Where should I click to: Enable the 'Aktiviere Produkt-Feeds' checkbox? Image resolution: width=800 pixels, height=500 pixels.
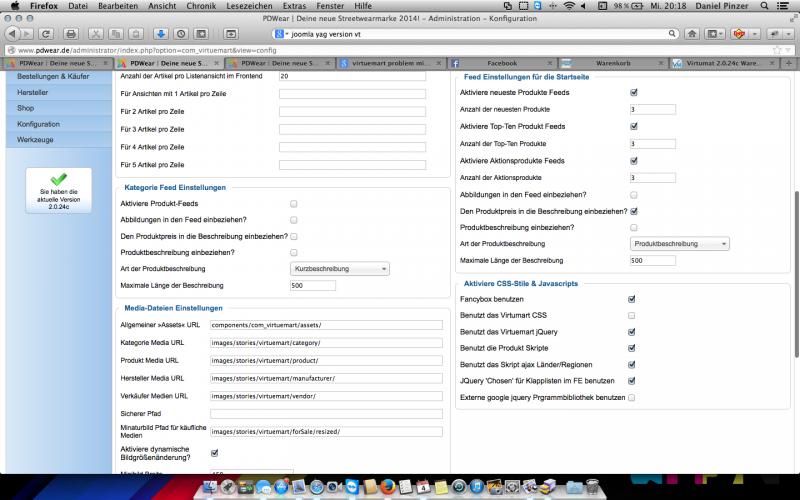(x=293, y=204)
